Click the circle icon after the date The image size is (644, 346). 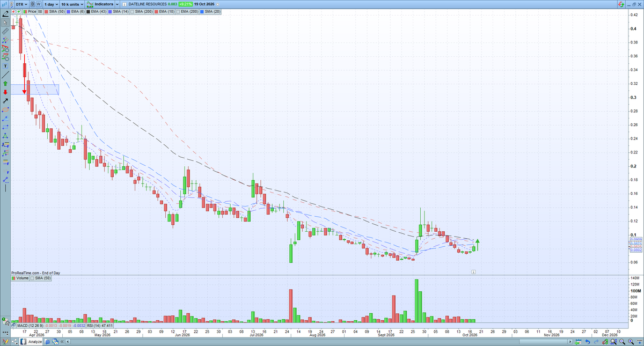pyautogui.click(x=217, y=4)
